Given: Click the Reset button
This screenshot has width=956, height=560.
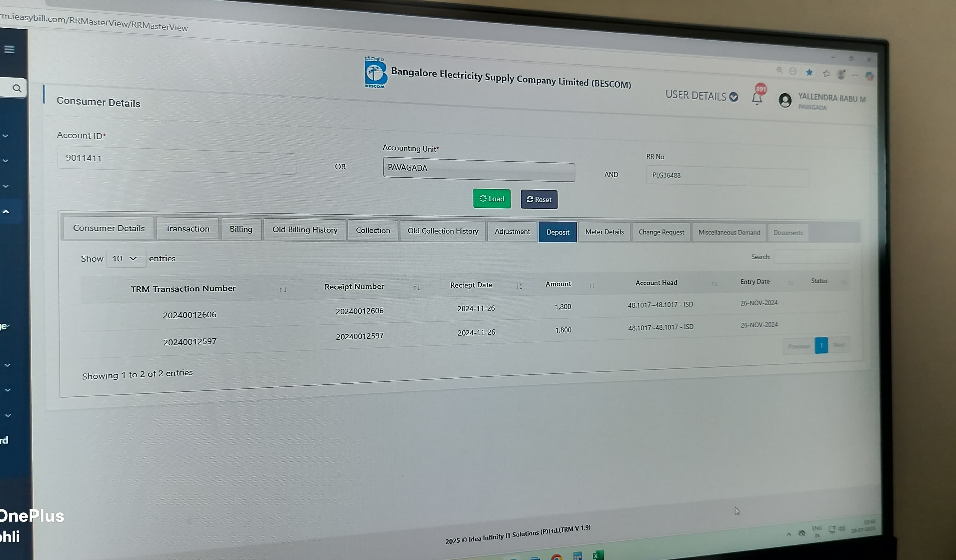Looking at the screenshot, I should tap(539, 199).
